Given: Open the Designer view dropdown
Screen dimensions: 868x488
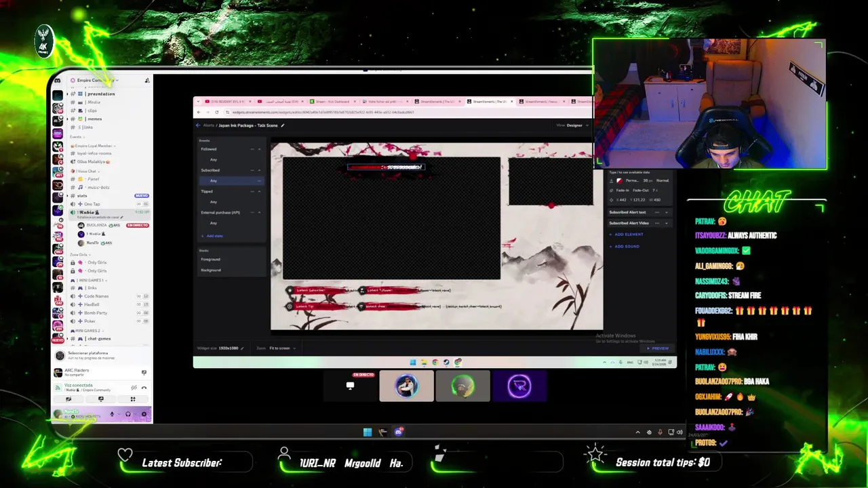Looking at the screenshot, I should [574, 125].
